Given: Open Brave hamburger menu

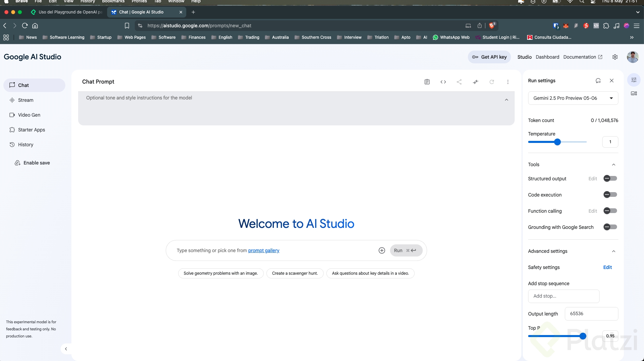Looking at the screenshot, I should click(637, 26).
